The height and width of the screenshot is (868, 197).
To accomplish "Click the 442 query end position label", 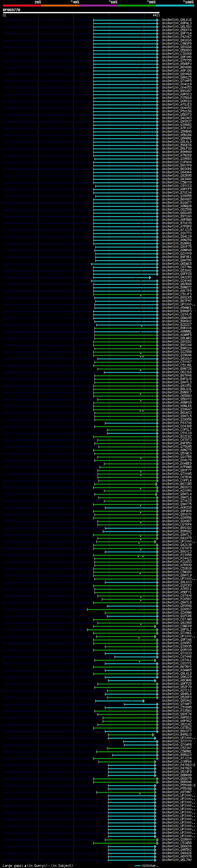I will click(155, 15).
